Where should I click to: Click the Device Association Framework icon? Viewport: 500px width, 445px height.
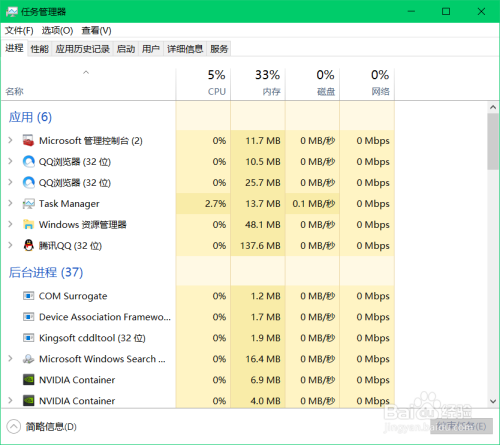click(x=28, y=317)
